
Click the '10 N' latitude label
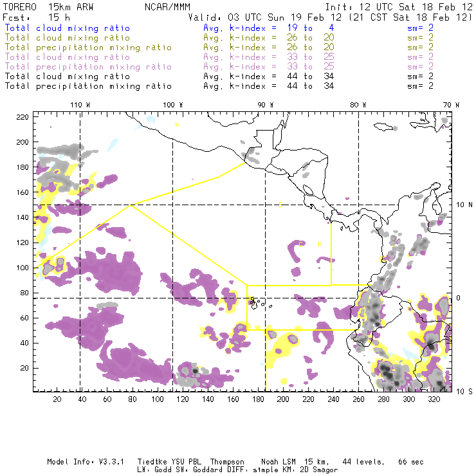pos(464,205)
